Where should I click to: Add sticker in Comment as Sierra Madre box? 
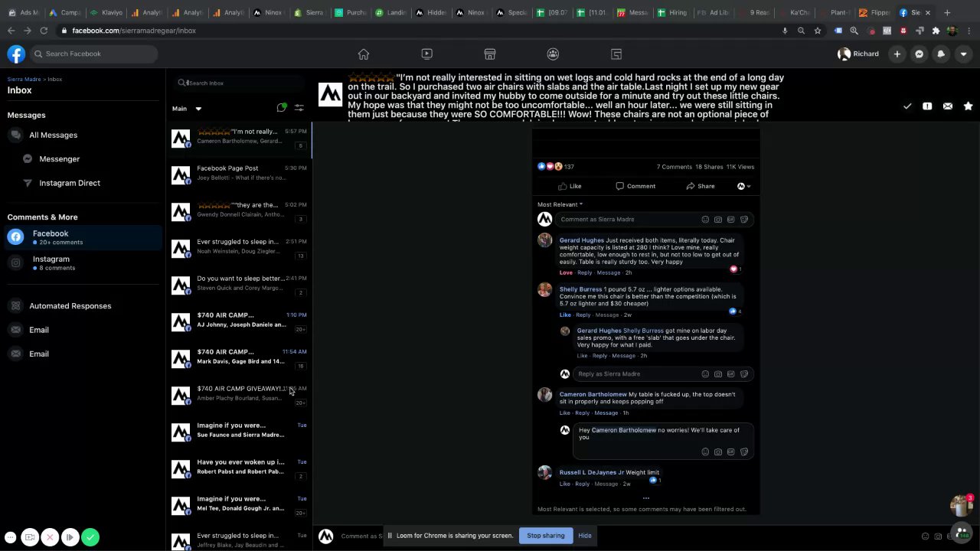pyautogui.click(x=743, y=220)
